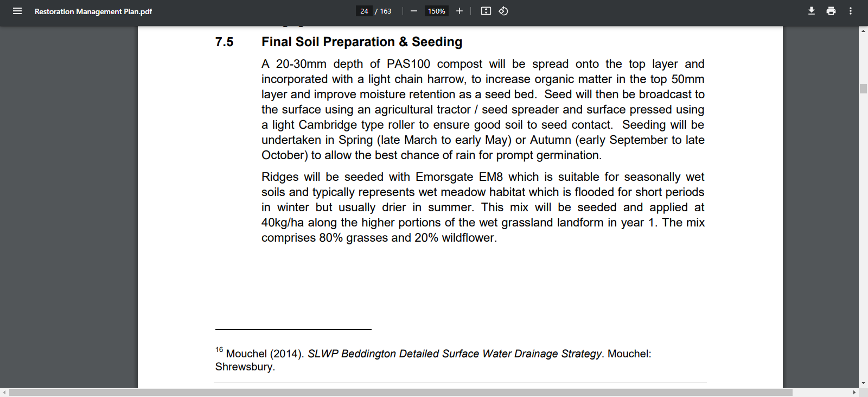Click the vertical scrollbar up arrow
Viewport: 868px width, 397px height.
[x=863, y=31]
